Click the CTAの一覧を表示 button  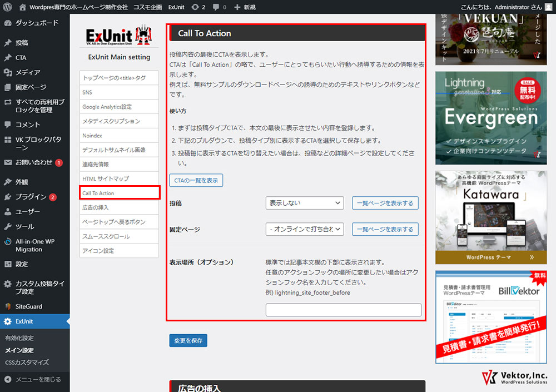[196, 180]
